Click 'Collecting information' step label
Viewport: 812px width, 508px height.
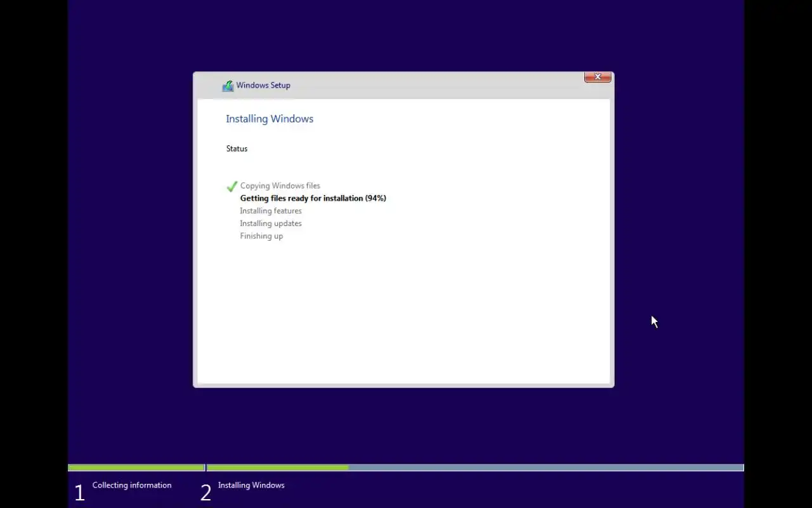tap(132, 485)
